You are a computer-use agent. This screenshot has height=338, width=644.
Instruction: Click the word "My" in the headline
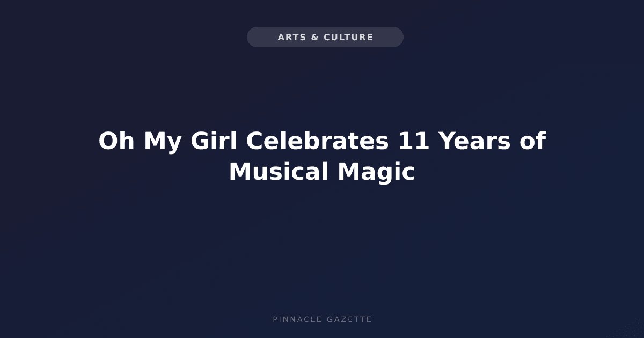(164, 143)
